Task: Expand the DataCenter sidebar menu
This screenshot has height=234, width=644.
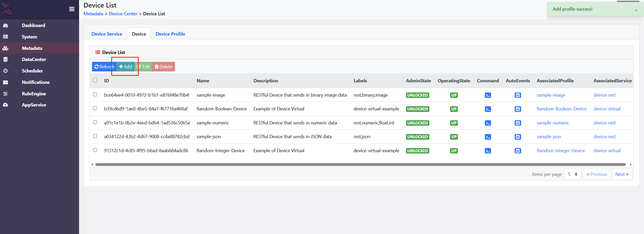Action: click(x=34, y=59)
